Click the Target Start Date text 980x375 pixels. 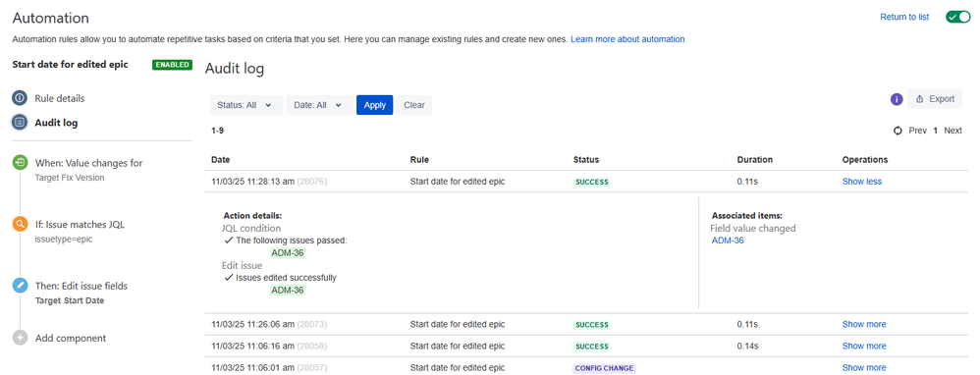70,300
